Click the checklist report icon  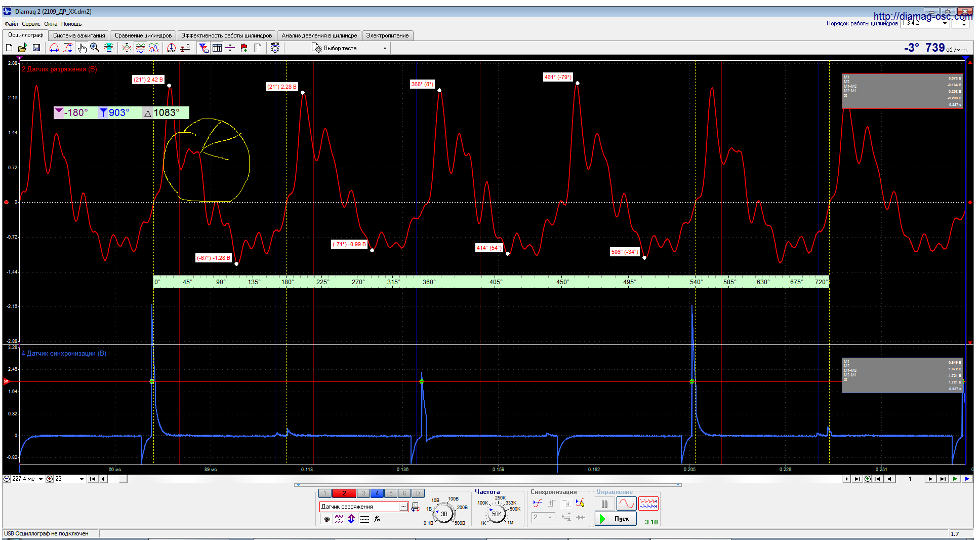(x=258, y=48)
